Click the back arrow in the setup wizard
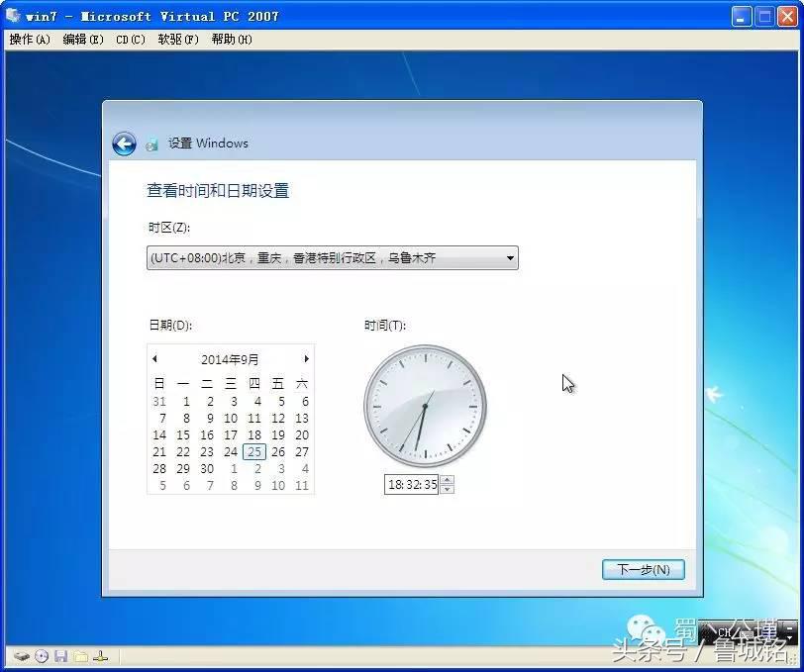The height and width of the screenshot is (672, 804). 123,144
